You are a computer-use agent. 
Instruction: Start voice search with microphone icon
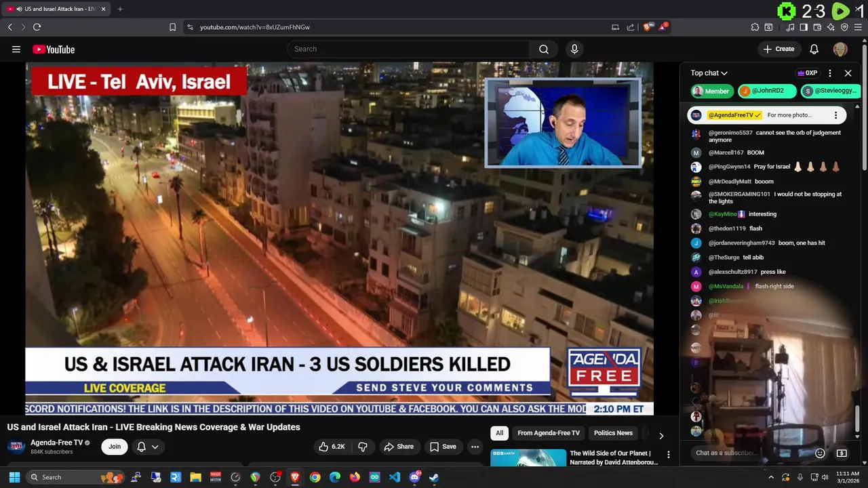(574, 49)
